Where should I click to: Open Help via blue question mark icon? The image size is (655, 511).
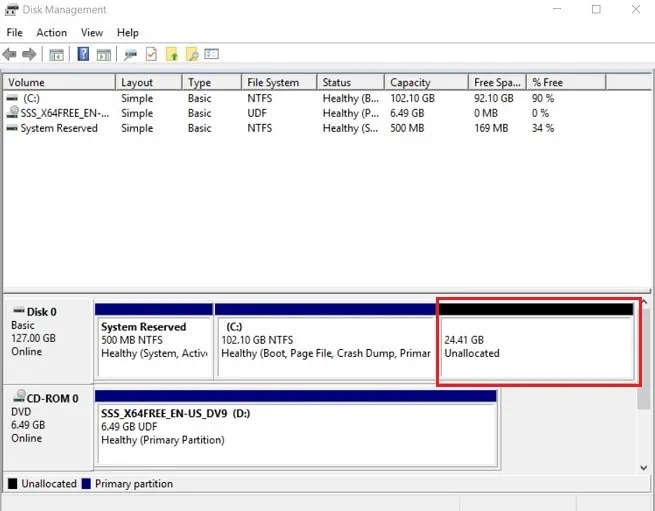[x=84, y=54]
